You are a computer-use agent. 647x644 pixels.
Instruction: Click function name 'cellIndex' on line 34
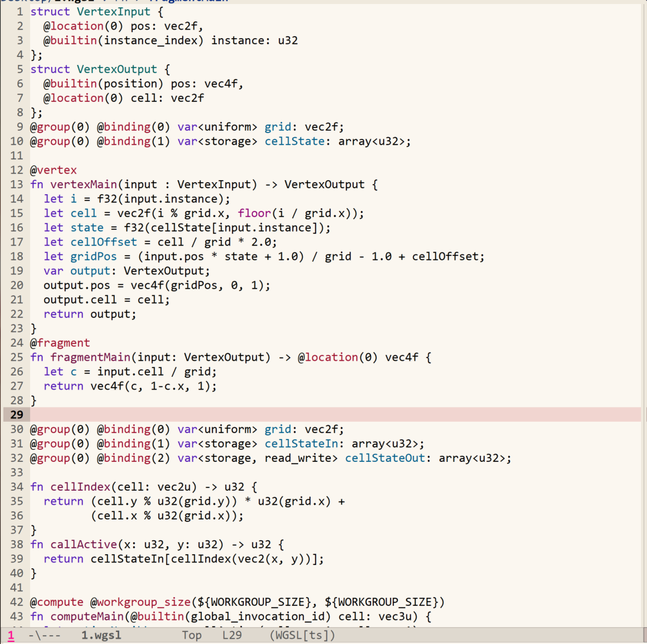[80, 487]
